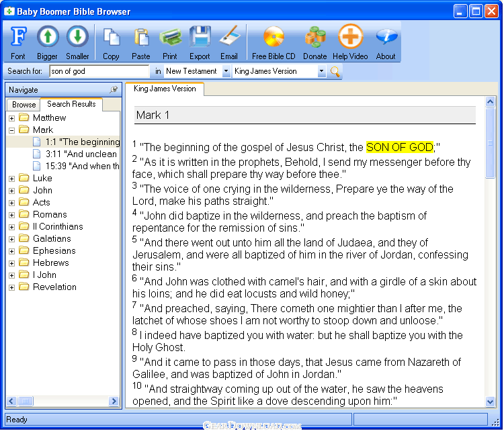Click Navigate panel right scroll arrow

click(114, 401)
